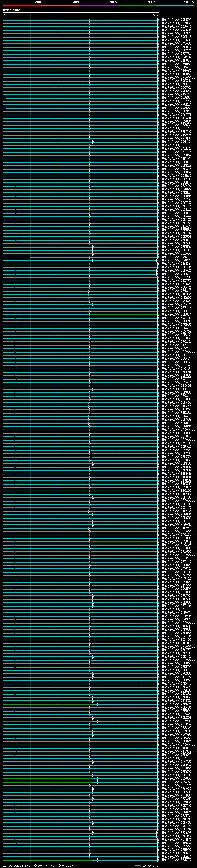Select the UniRef100_B0EAG8 label
This screenshot has height=868, width=197.
pos(177,297)
